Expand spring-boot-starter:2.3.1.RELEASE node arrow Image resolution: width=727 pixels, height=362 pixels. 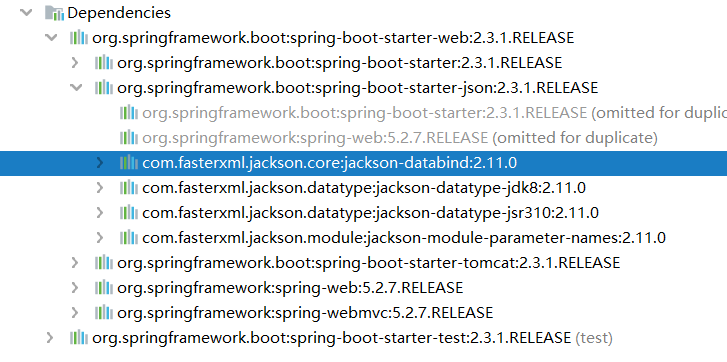75,63
